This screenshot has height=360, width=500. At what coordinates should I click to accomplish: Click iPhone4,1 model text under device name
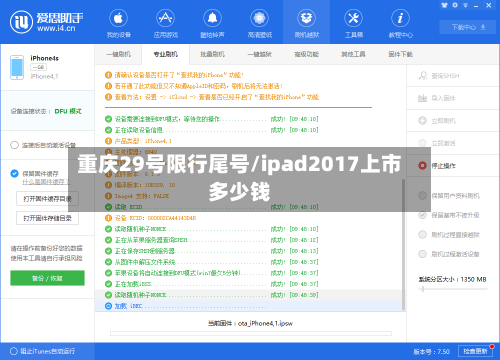[x=44, y=76]
